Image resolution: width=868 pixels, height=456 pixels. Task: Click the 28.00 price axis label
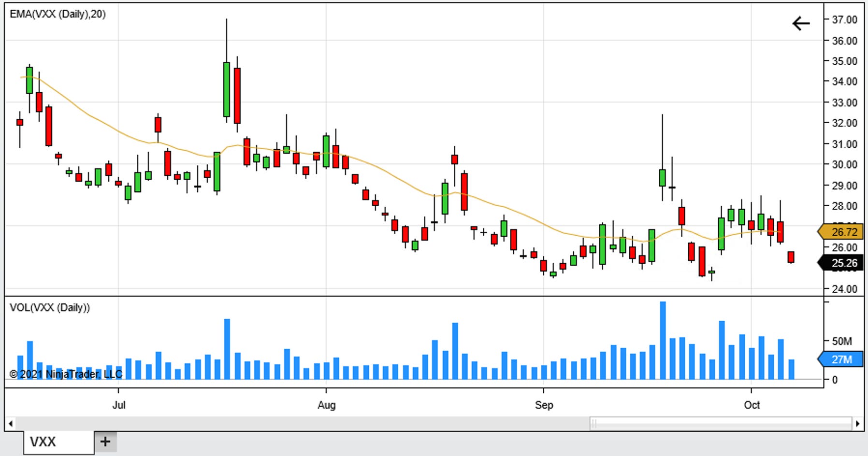pos(844,206)
